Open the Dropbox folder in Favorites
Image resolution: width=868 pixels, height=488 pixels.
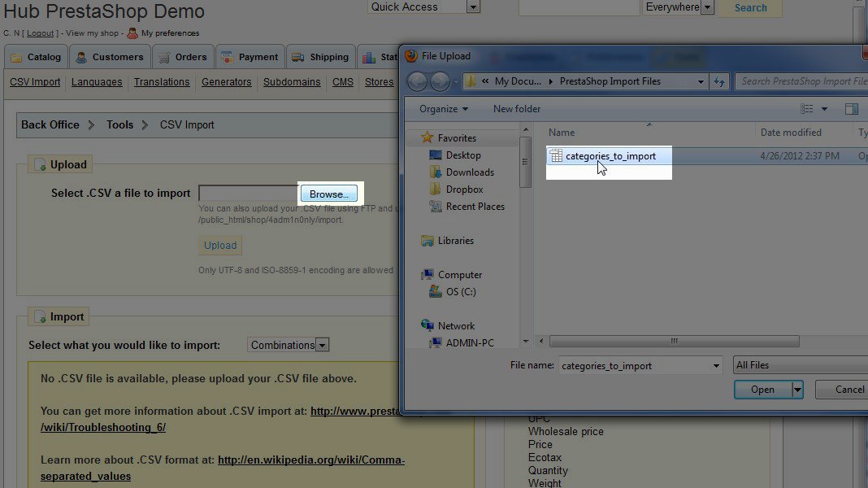(464, 190)
